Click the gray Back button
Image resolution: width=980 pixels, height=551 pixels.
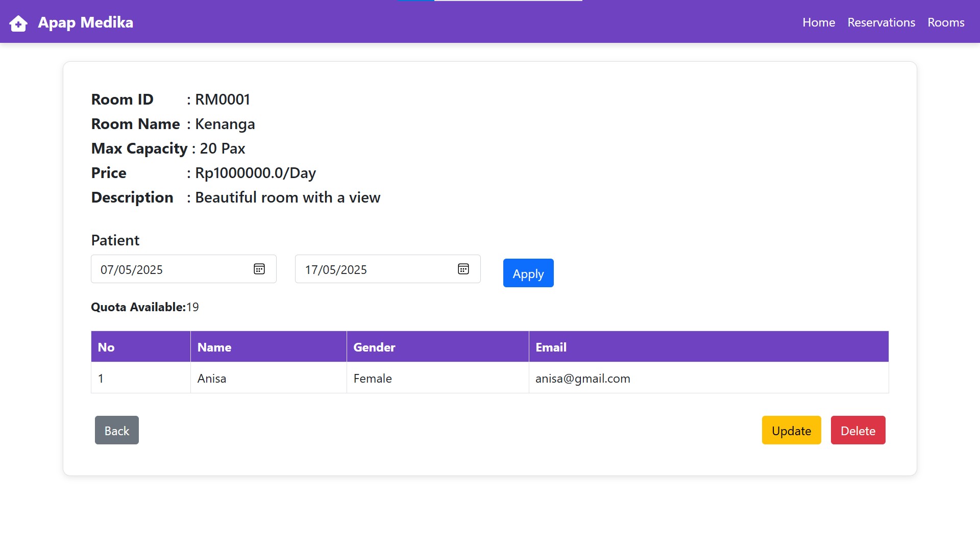(x=116, y=431)
